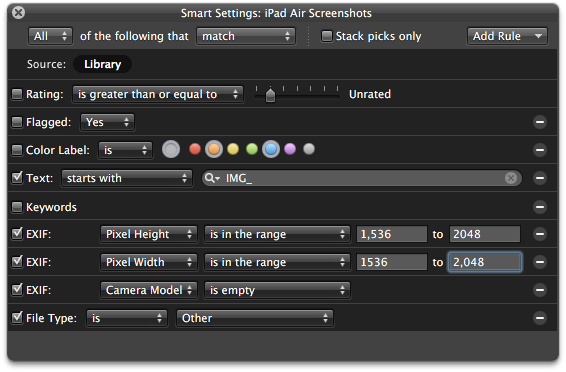The image size is (566, 372).
Task: Open the Color Label 'is' dropdown
Action: point(125,150)
